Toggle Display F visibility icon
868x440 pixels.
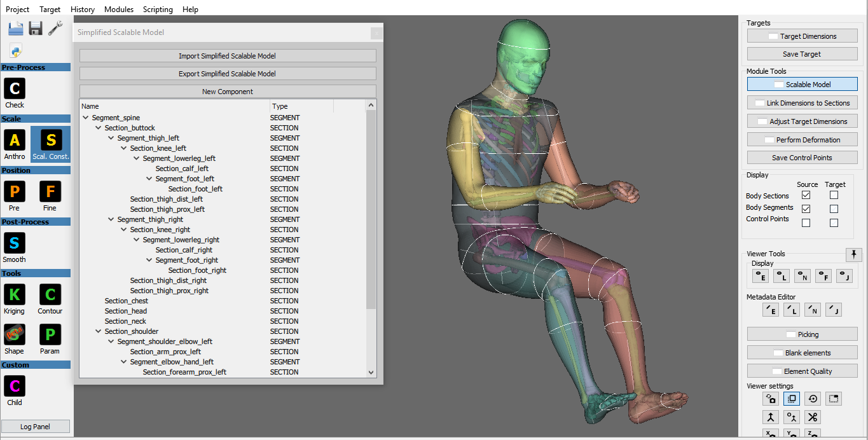tap(823, 276)
